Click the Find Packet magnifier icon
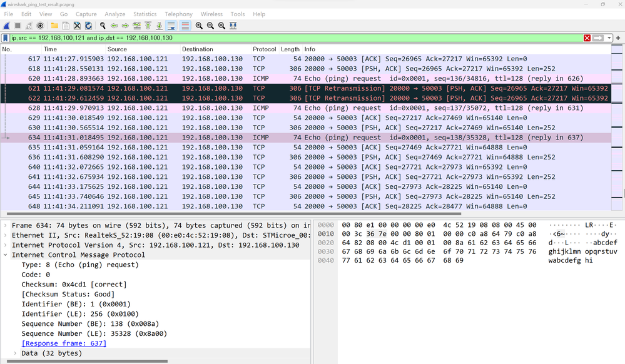This screenshot has height=364, width=625. 102,26
